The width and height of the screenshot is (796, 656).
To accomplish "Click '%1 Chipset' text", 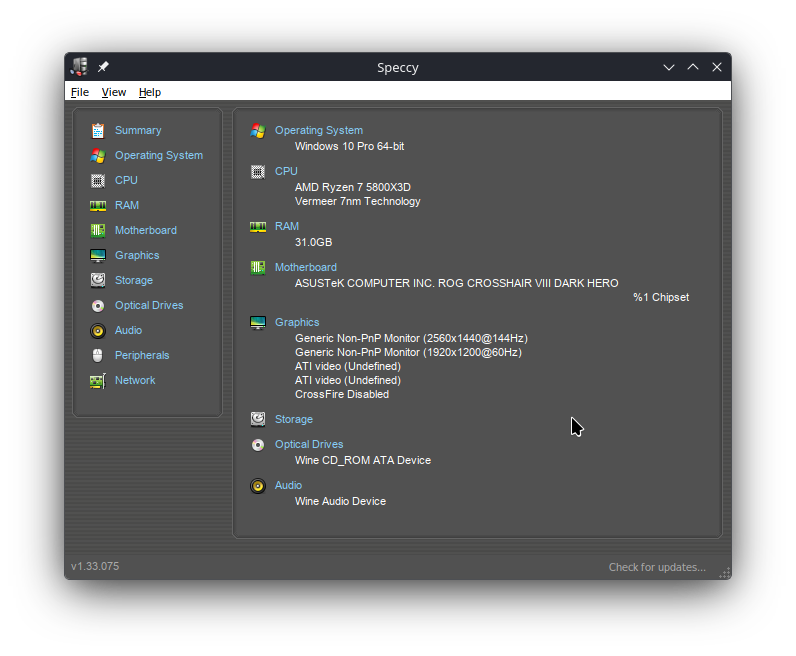I will [661, 298].
